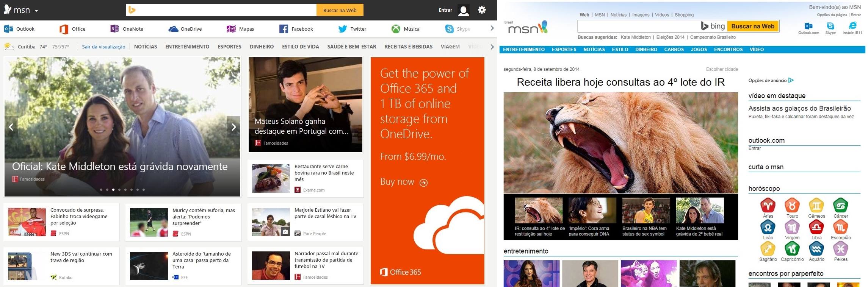
Task: Go to next slide in main carousel
Action: tap(233, 127)
